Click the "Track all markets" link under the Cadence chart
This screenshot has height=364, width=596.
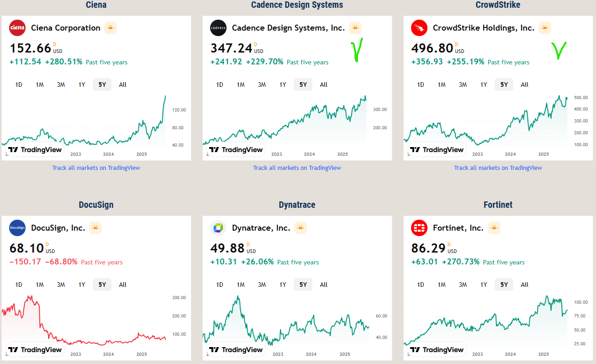[x=297, y=168]
